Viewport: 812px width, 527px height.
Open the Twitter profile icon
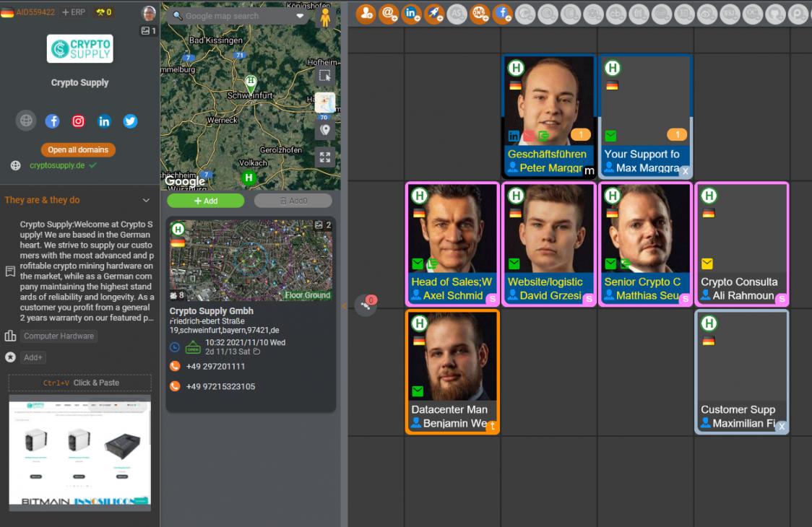point(130,121)
